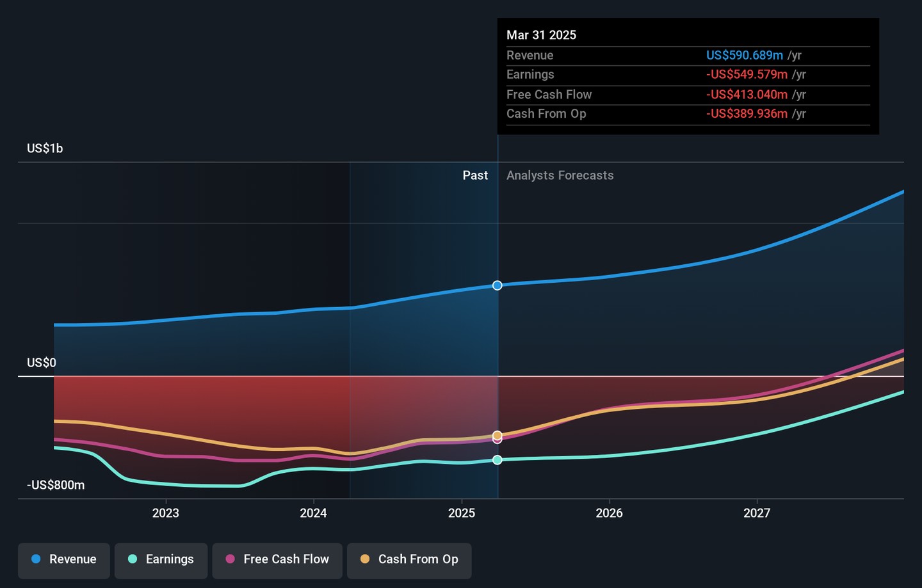The image size is (922, 588).
Task: Toggle the Cash From Op legend button
Action: point(409,560)
